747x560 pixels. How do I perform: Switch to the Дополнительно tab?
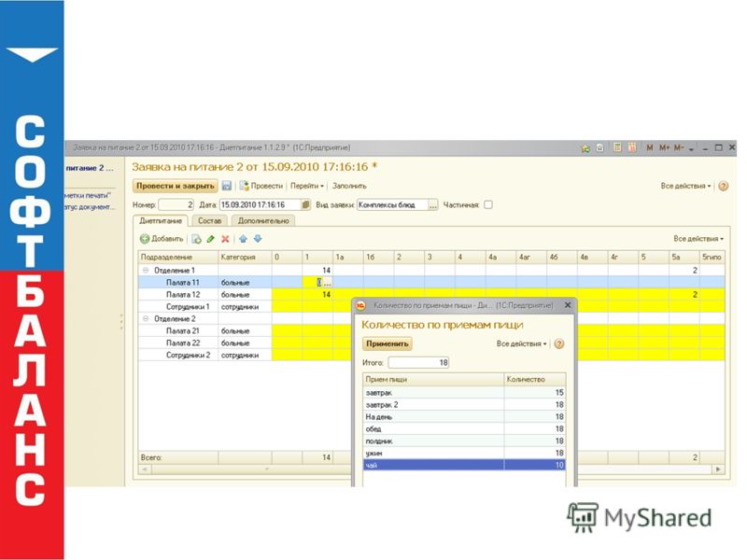pos(263,221)
